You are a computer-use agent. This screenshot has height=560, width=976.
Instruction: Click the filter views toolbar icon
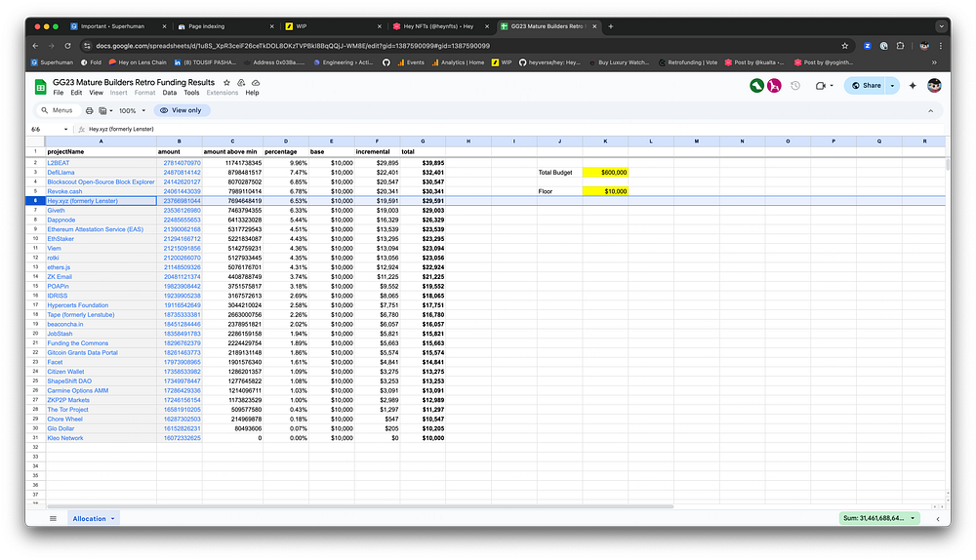pos(102,110)
